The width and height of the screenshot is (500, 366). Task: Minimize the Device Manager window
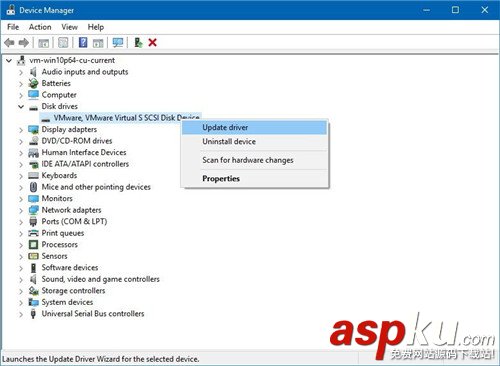click(x=426, y=10)
